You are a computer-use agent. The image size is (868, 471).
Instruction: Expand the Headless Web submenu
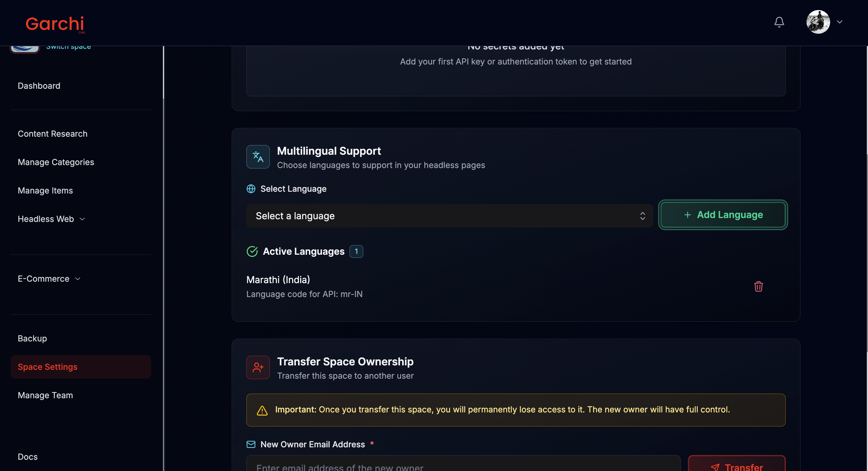tap(51, 219)
